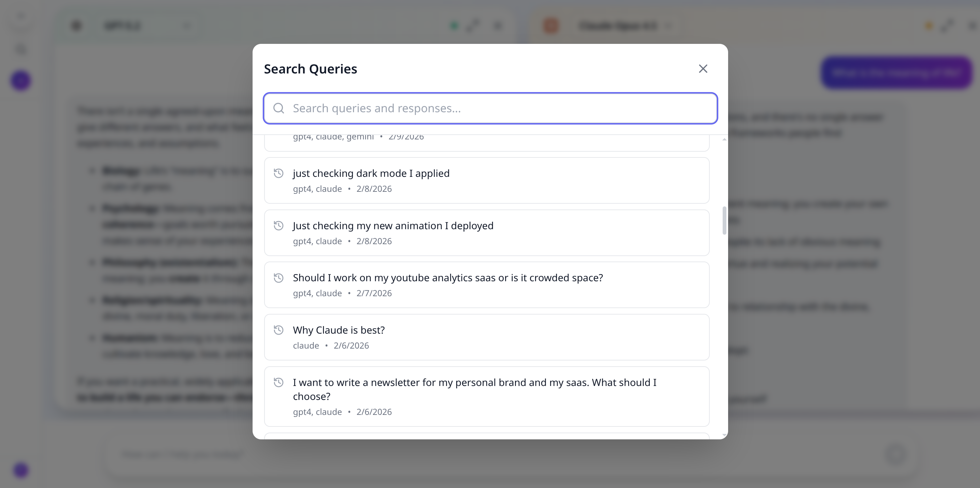Click the menu icon in the left panel header

point(76,26)
